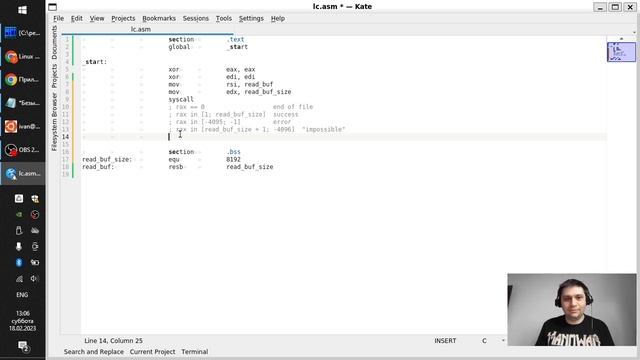Open the View menu
Viewport: 640px width, 360px height.
[x=97, y=18]
